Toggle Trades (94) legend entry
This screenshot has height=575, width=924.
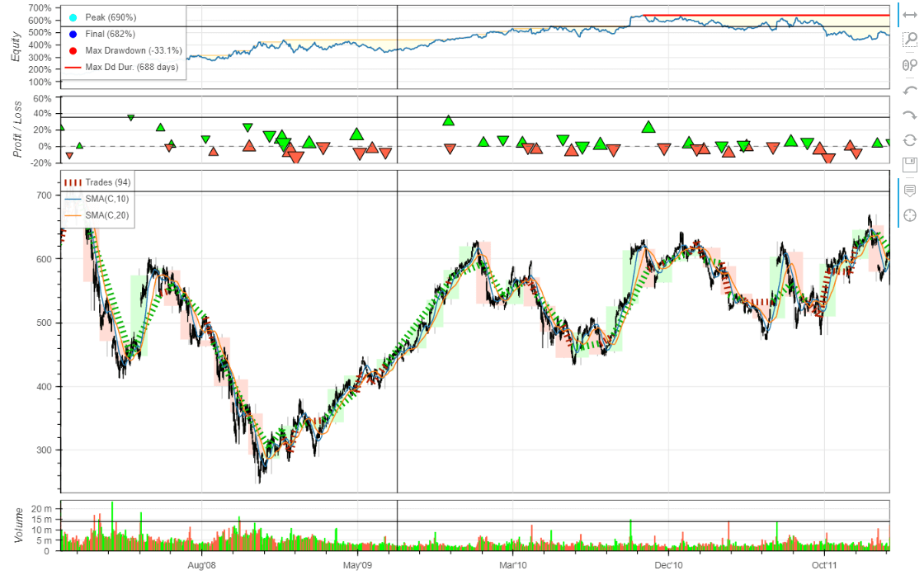(98, 182)
